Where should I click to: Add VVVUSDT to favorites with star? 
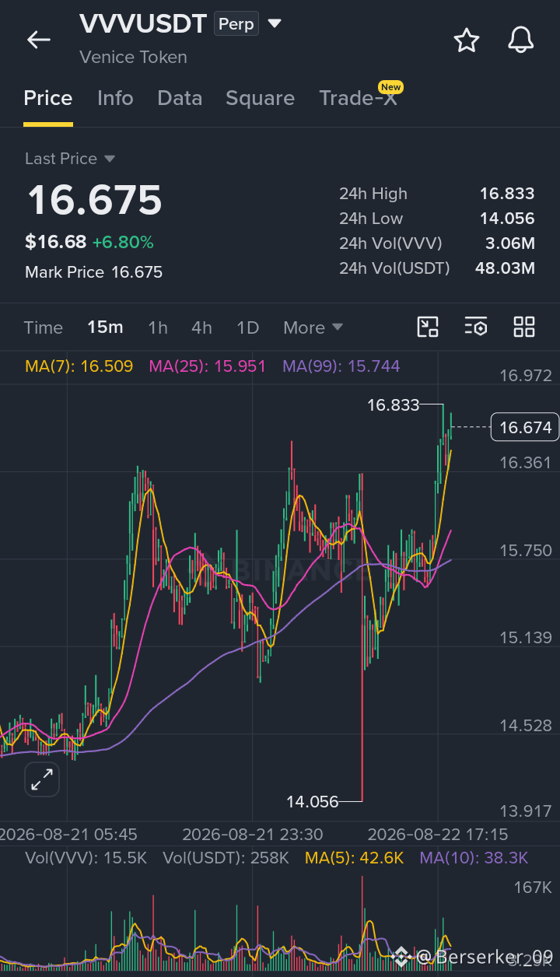pos(466,40)
